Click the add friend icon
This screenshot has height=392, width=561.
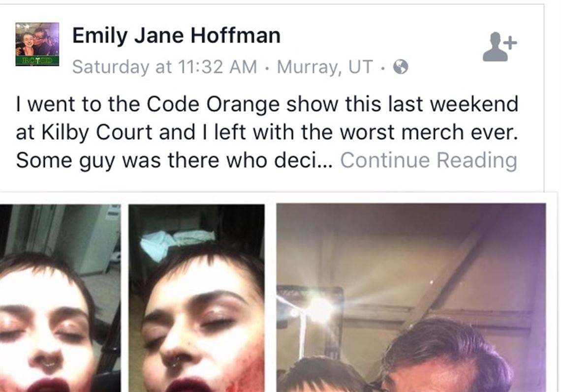500,47
